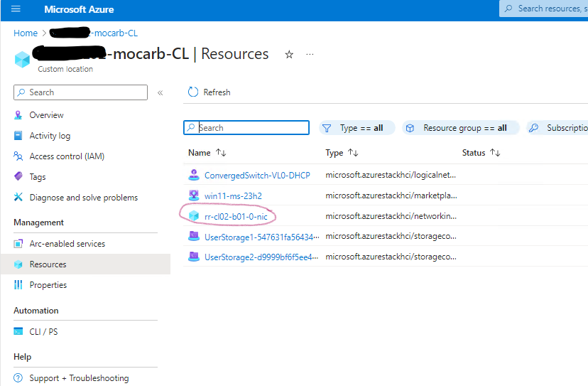
Task: Open UserStorage2-d9999bf6f5ee4 resource
Action: point(261,257)
